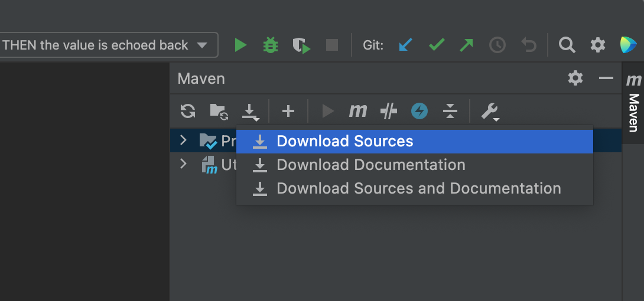The height and width of the screenshot is (301, 644).
Task: Toggle Skip Tests mode
Action: coord(389,111)
